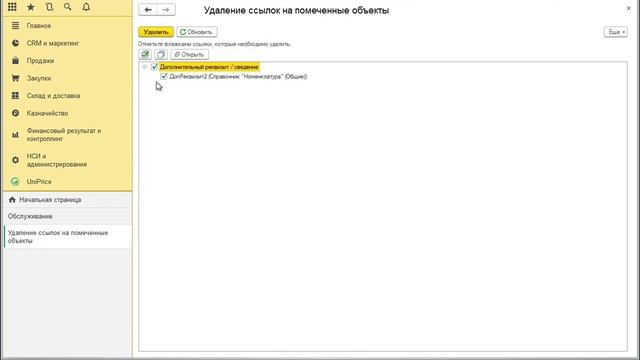Click the Главное section icon
Image resolution: width=640 pixels, height=360 pixels.
16,26
